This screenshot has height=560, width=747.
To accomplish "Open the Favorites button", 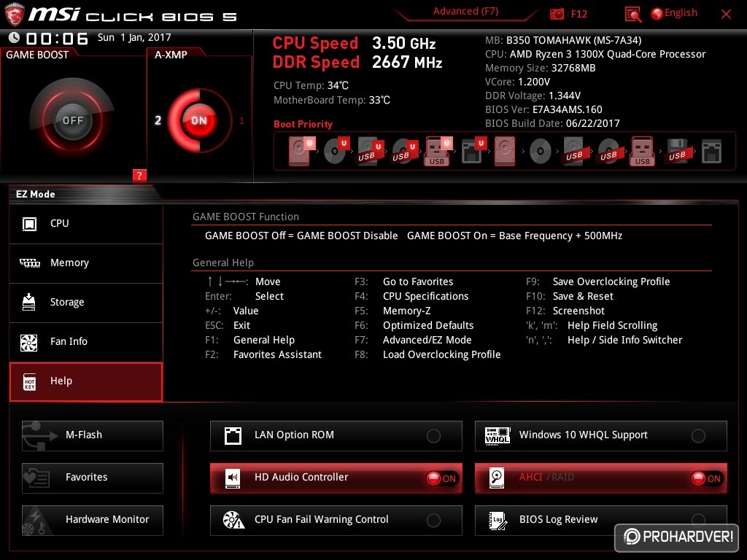I will (x=93, y=478).
